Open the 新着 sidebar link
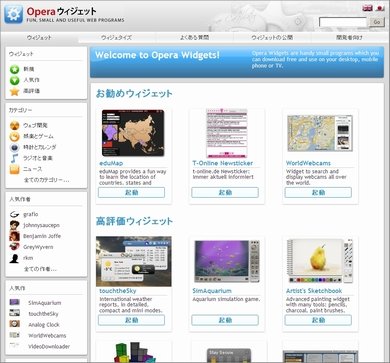 point(29,69)
